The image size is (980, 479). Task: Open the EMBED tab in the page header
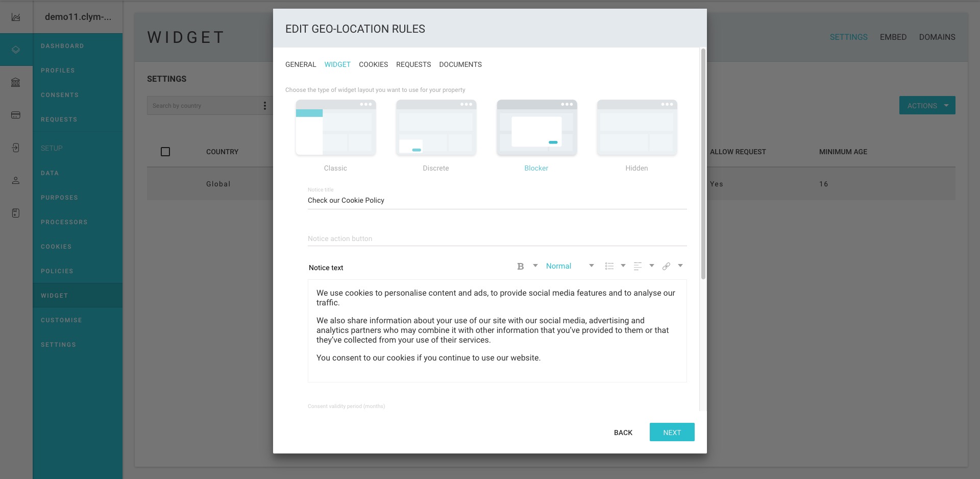(893, 37)
